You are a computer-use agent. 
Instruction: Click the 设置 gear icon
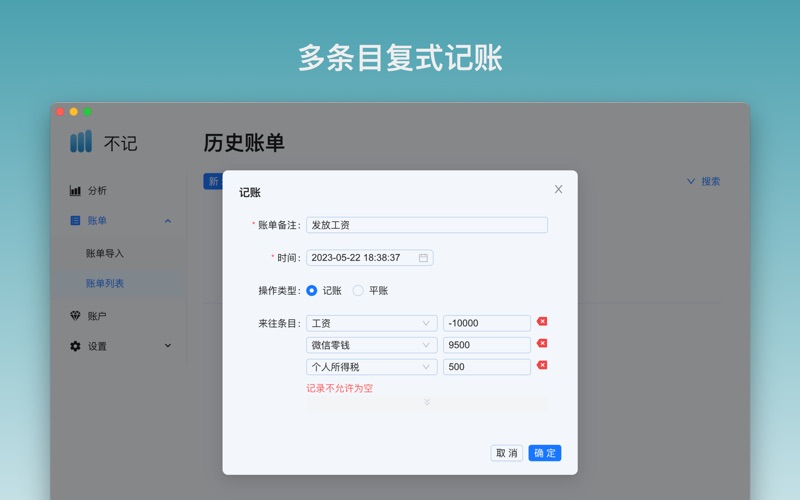click(75, 346)
